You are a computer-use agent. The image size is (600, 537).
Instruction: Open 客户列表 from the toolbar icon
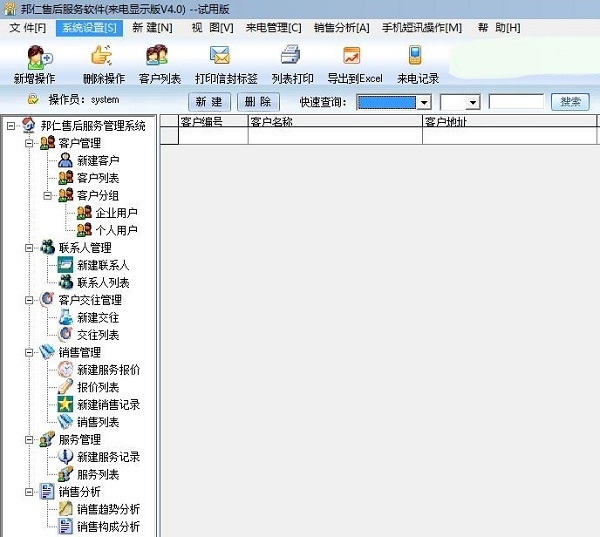(x=157, y=55)
